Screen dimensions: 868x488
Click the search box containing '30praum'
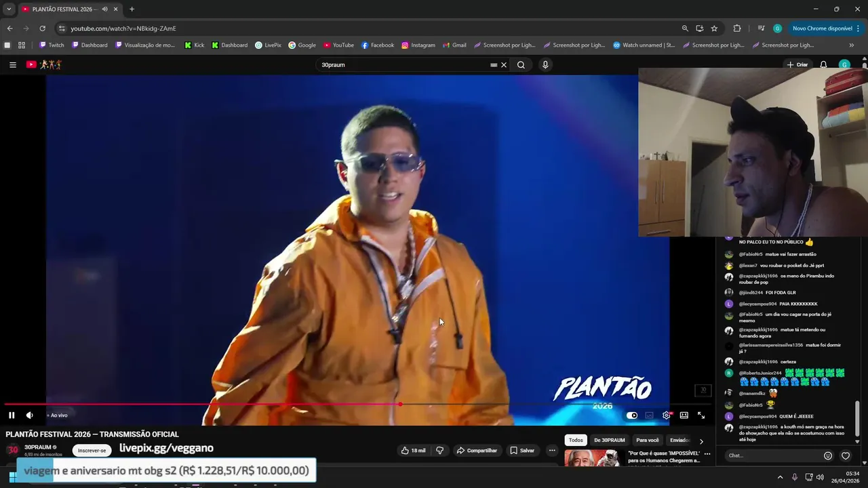point(404,65)
